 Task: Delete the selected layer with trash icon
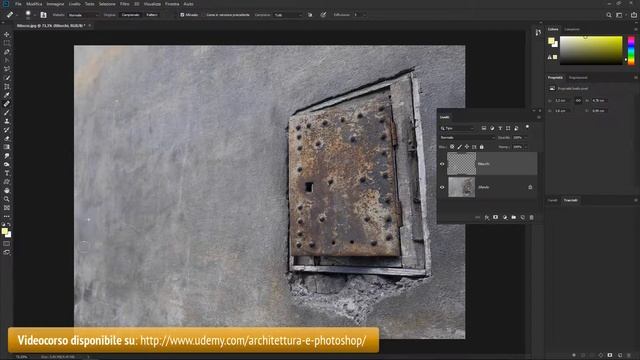(x=531, y=218)
